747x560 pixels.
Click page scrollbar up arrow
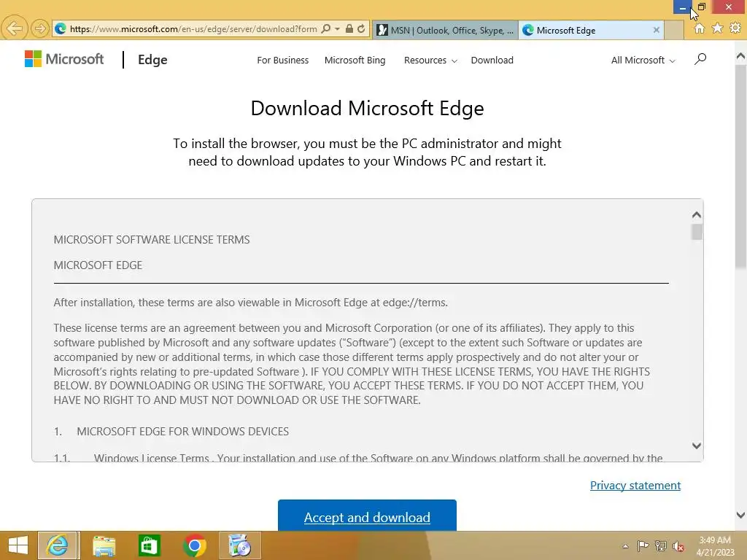(740, 56)
